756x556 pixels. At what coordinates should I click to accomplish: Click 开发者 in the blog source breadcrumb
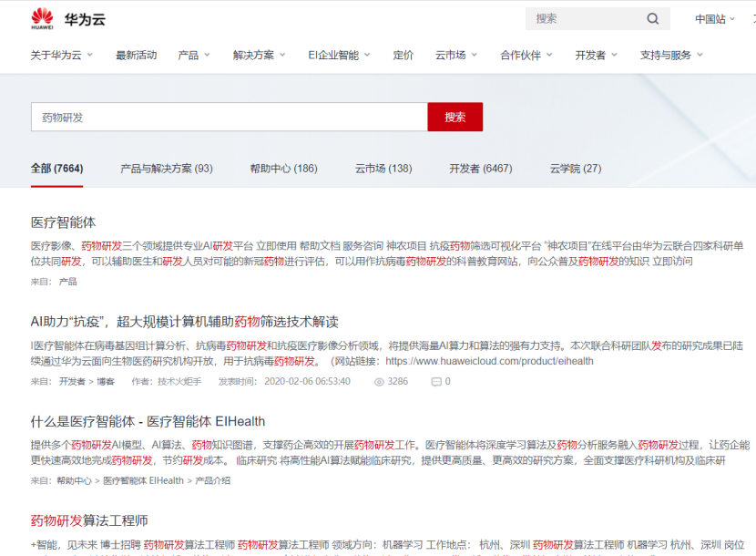[x=72, y=382]
